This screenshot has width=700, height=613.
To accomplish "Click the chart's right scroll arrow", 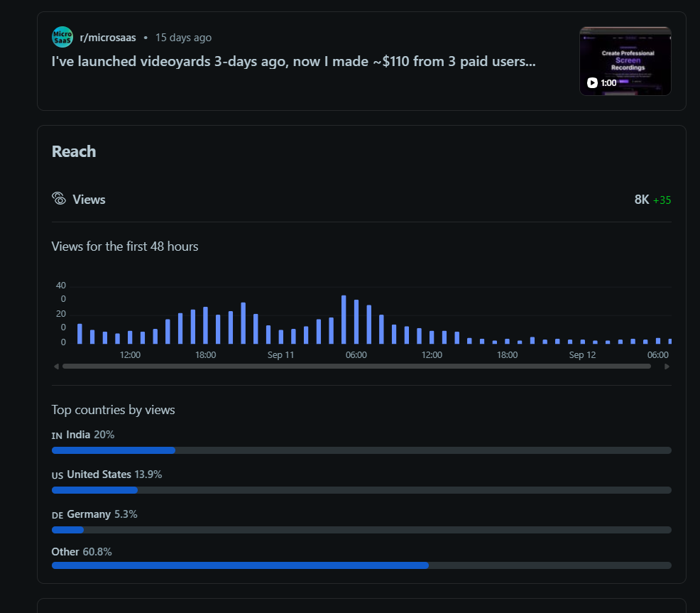I will click(x=667, y=367).
